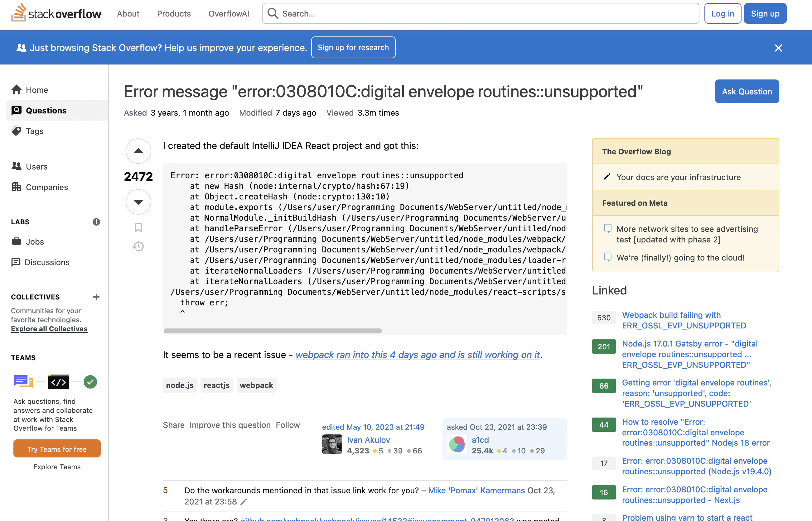Open Tags in the sidebar
Screen dimensions: 812x521
point(57,131)
